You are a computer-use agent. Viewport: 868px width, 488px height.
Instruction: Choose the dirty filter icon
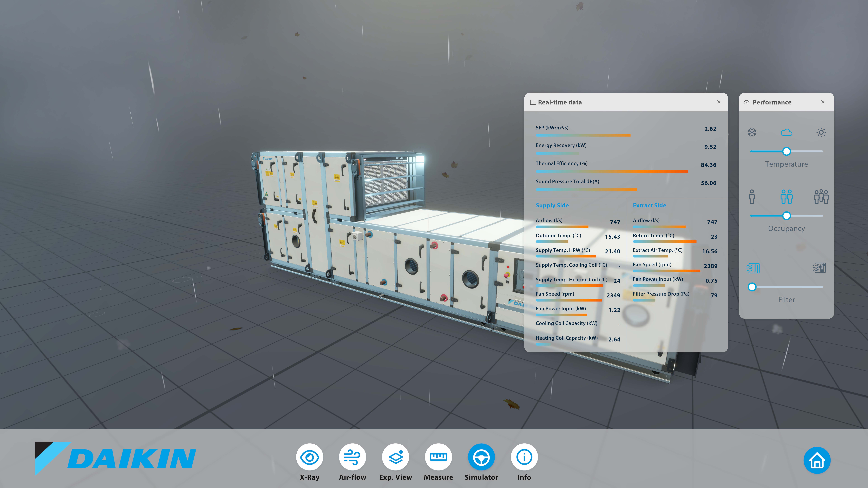[x=819, y=268]
